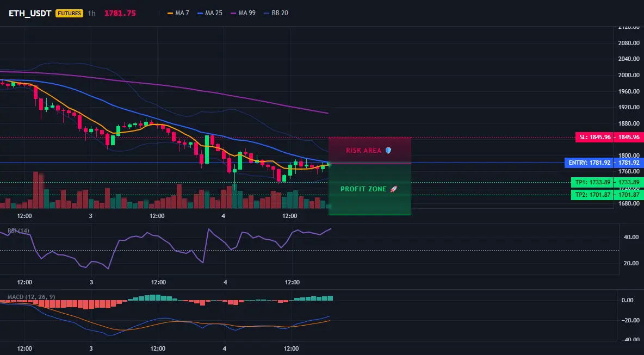Click date label 3 under the price chart
This screenshot has height=355, width=644.
click(90, 216)
